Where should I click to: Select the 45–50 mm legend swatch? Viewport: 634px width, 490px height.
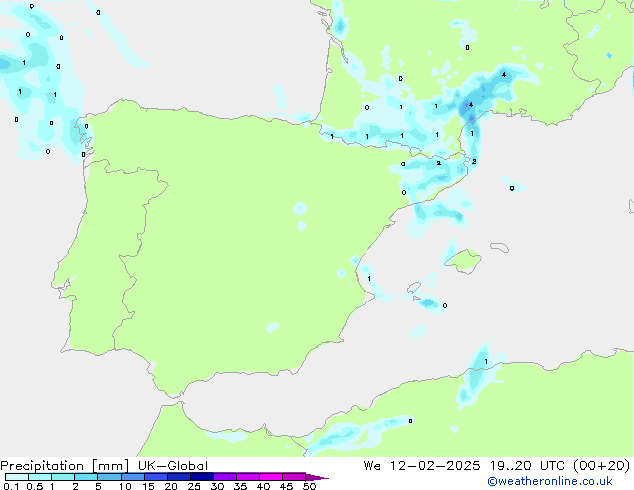(294, 477)
